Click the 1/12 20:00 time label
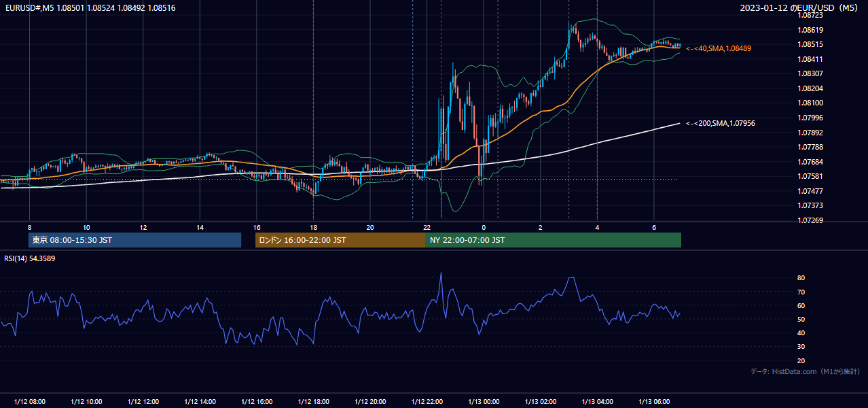The height and width of the screenshot is (408, 868). [370, 401]
